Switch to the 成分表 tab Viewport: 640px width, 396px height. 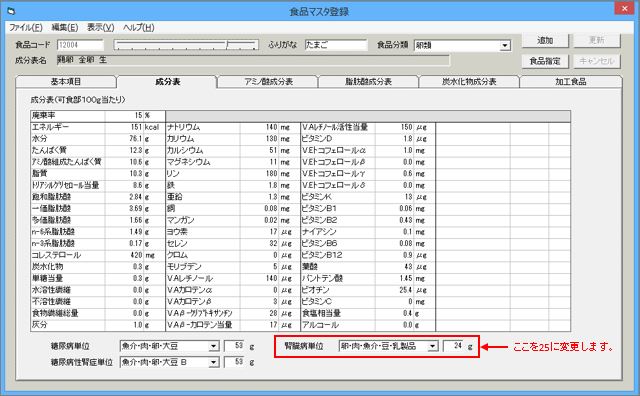[167, 82]
